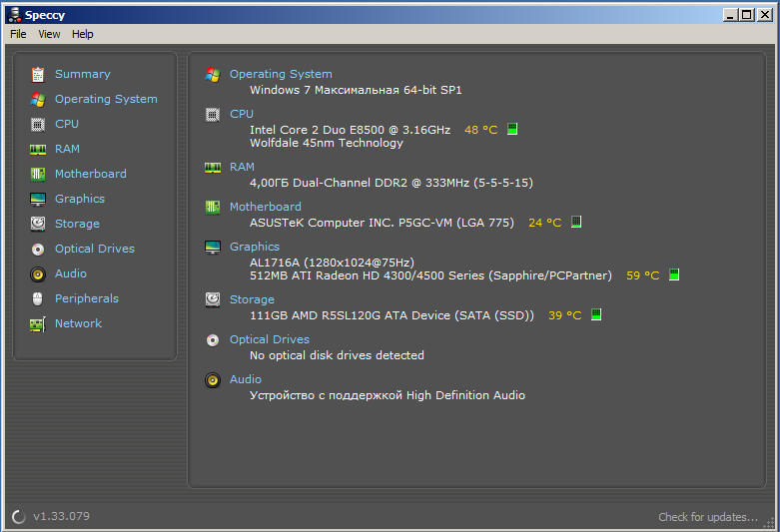Screen dimensions: 780x532
Task: Select Graphics in the sidebar
Action: [80, 199]
